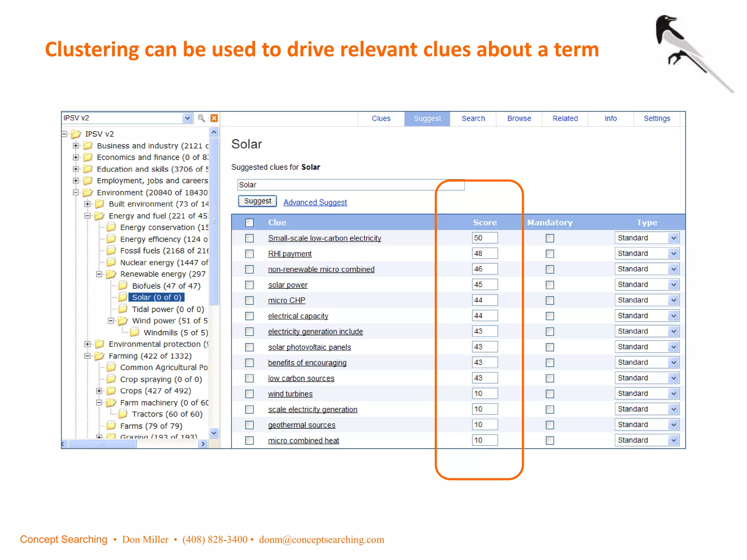Click the Energy conservation folder icon

click(x=111, y=227)
